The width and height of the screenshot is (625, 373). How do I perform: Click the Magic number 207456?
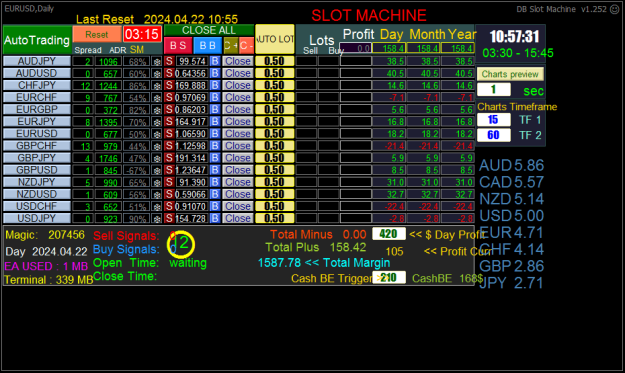[66, 235]
